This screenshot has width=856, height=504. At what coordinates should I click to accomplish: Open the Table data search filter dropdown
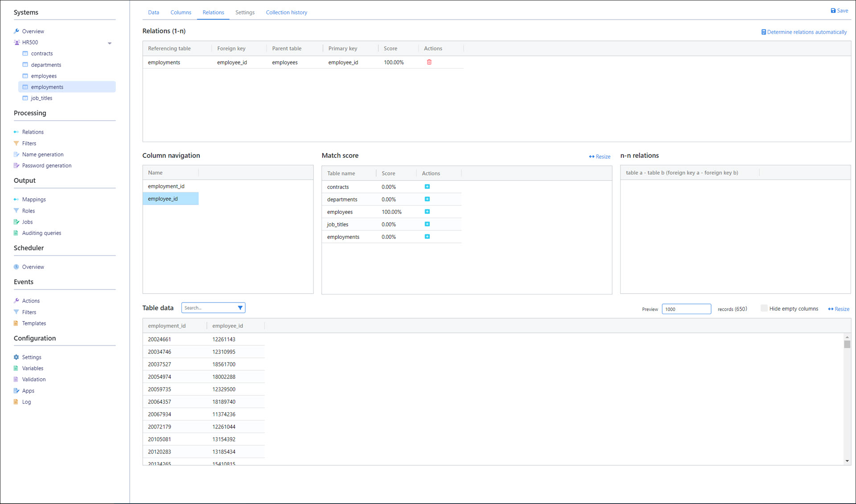click(240, 308)
